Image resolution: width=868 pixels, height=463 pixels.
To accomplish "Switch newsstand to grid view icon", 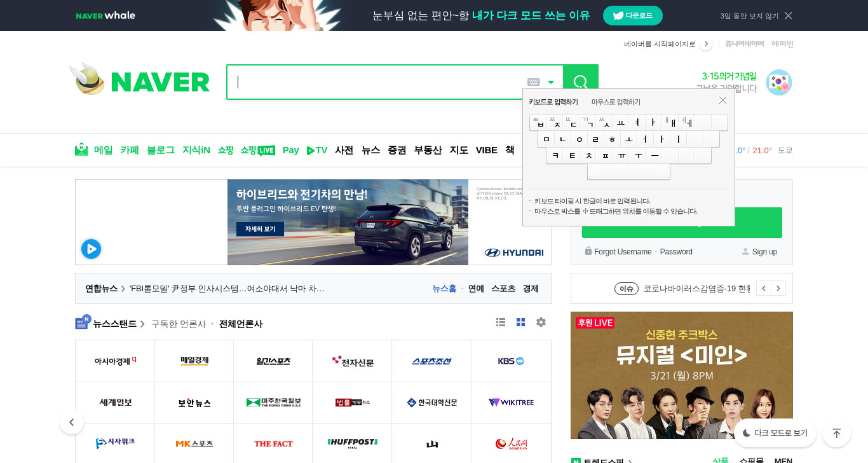I will 521,322.
